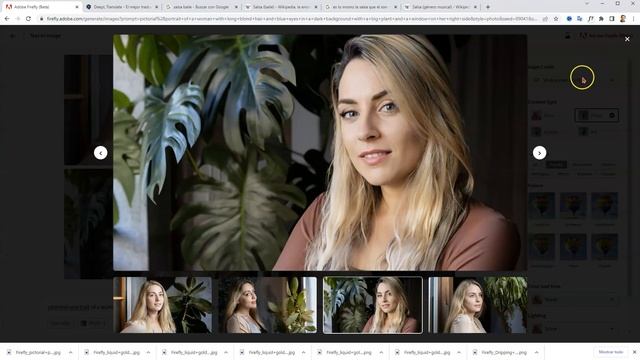Bookmark this page with star icon
The width and height of the screenshot is (640, 360).
click(556, 19)
